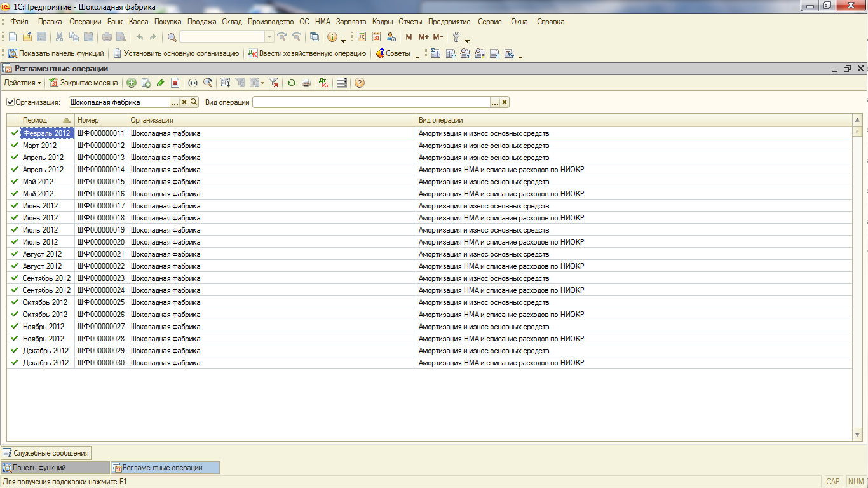868x488 pixels.
Task: Click the wrench tools icon in main toolbar
Action: [456, 37]
